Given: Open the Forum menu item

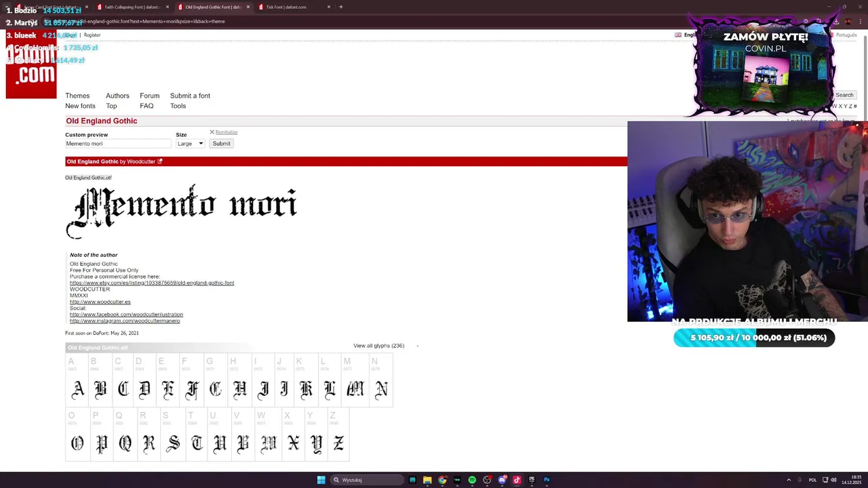Looking at the screenshot, I should tap(150, 96).
